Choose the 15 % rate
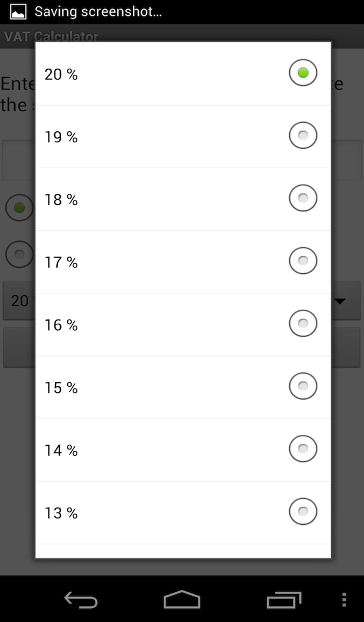Screen dimensions: 364x622 coord(182,386)
